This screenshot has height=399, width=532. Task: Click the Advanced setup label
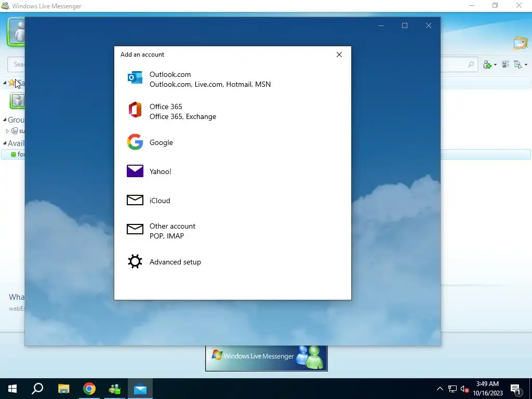(175, 262)
